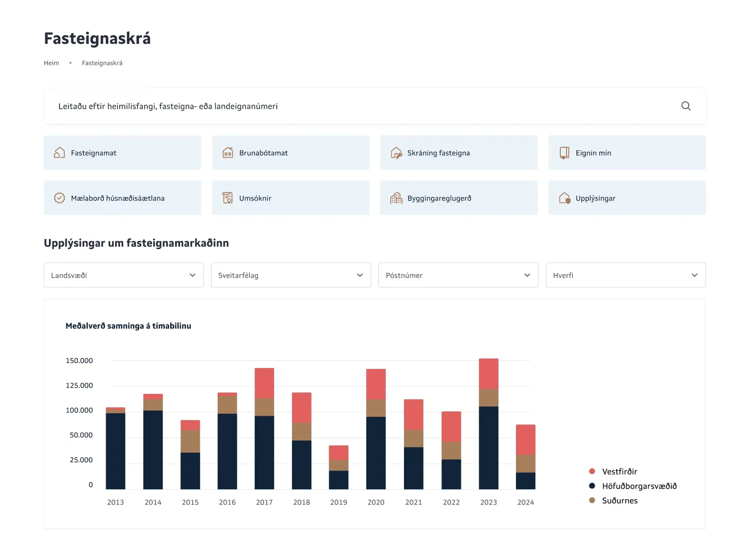Click 'Meðalverð samninga á tímabilinu' chart title
756x539 pixels.
(x=128, y=326)
